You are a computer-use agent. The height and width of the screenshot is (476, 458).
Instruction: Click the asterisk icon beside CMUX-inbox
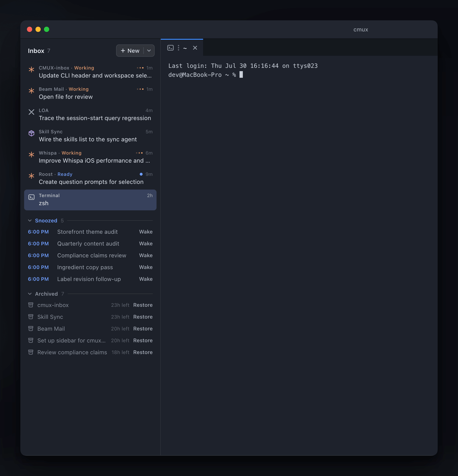(x=31, y=69)
